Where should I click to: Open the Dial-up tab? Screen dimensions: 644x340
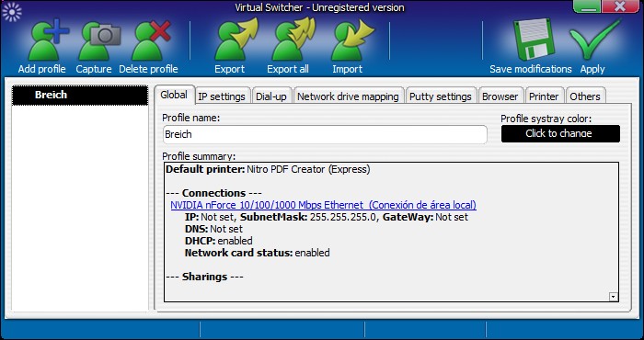[271, 96]
